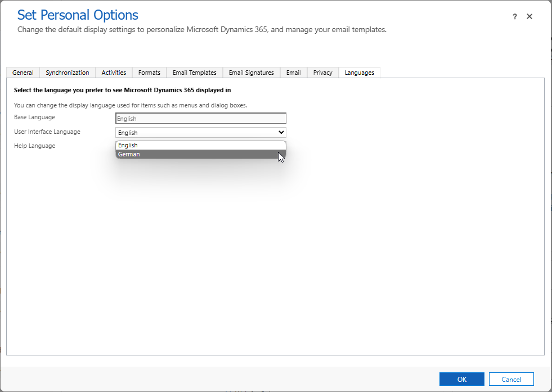Open the help question mark icon

pos(515,16)
